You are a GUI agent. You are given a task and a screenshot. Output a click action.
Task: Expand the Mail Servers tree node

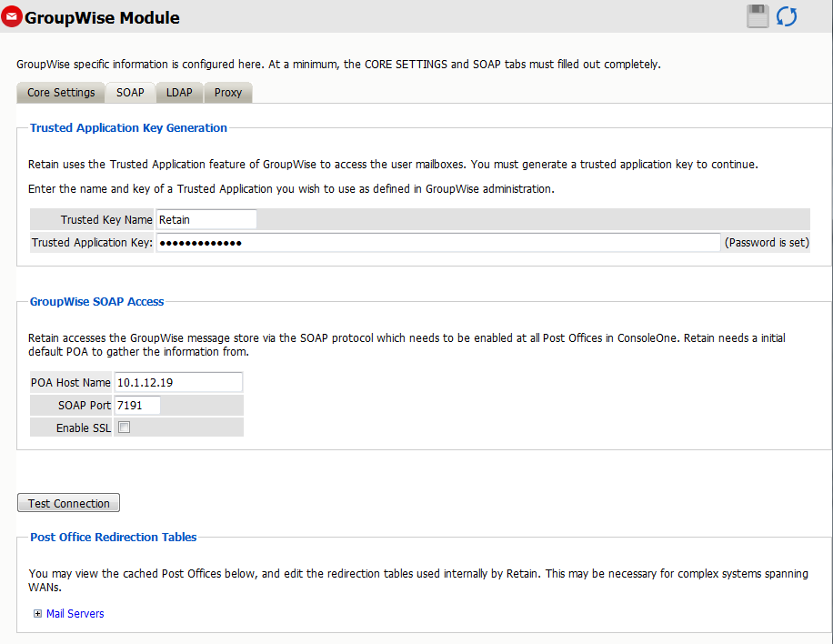point(37,614)
